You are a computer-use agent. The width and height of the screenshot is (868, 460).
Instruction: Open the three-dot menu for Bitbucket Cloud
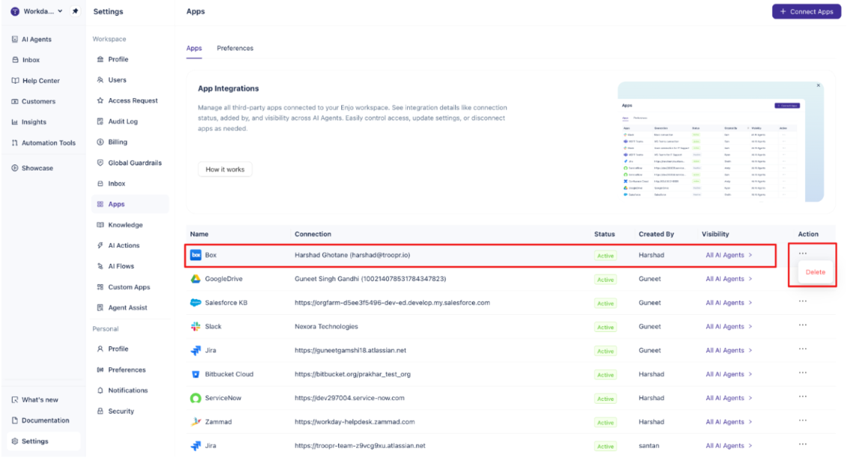pyautogui.click(x=803, y=373)
